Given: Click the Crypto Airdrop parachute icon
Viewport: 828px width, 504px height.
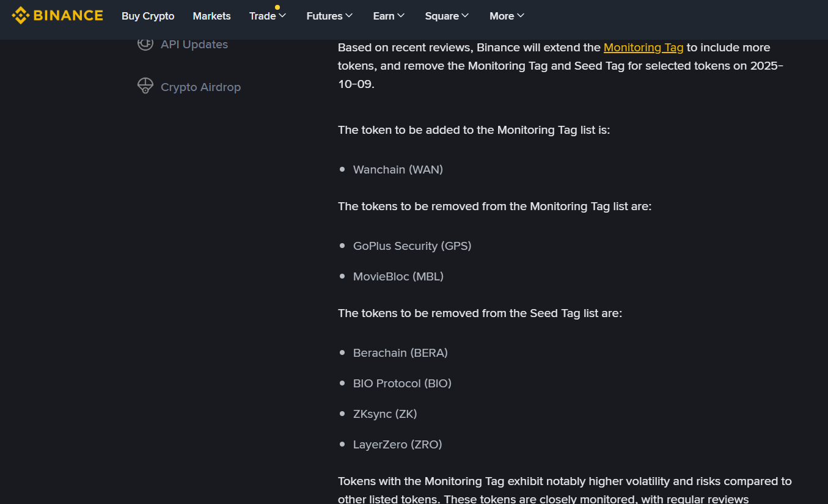Looking at the screenshot, I should 145,86.
